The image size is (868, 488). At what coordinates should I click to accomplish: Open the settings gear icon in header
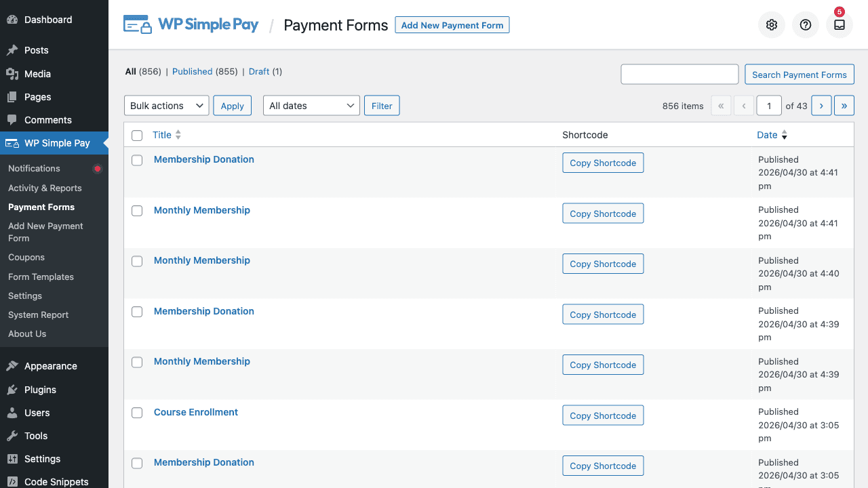[772, 25]
